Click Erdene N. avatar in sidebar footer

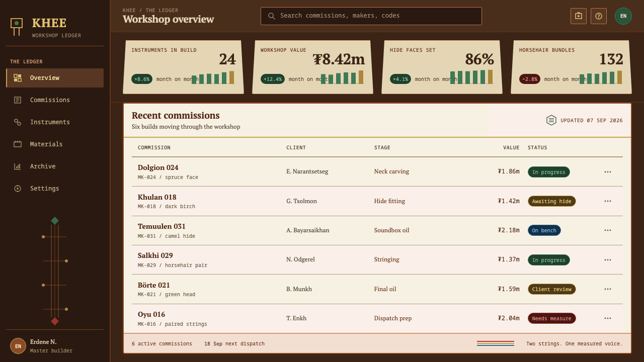[x=18, y=346]
